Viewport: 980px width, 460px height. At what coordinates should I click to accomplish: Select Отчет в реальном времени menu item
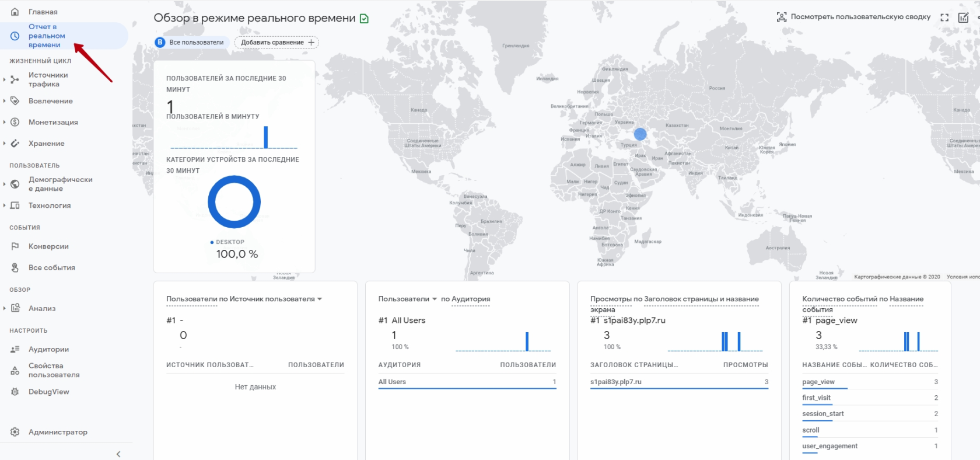[64, 36]
